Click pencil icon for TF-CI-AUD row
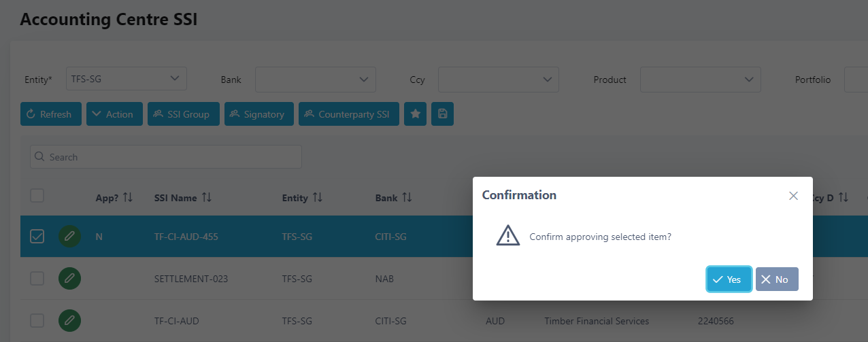 (x=69, y=320)
